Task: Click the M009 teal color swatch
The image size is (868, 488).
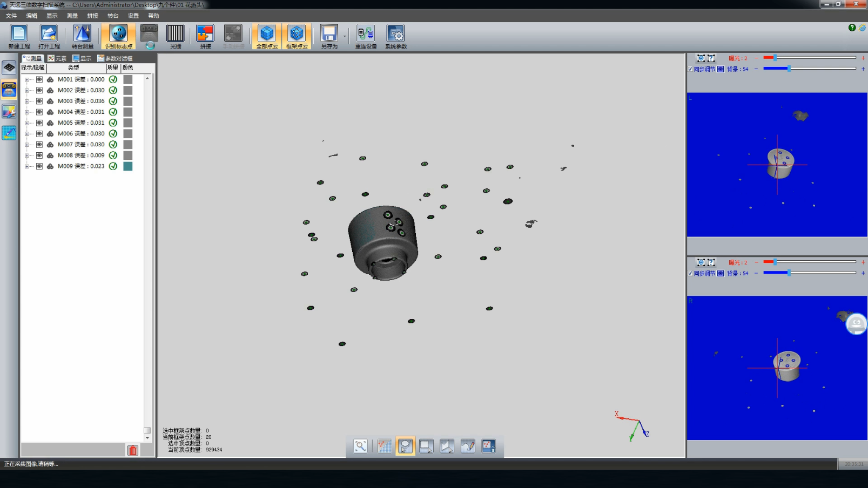Action: pos(128,166)
